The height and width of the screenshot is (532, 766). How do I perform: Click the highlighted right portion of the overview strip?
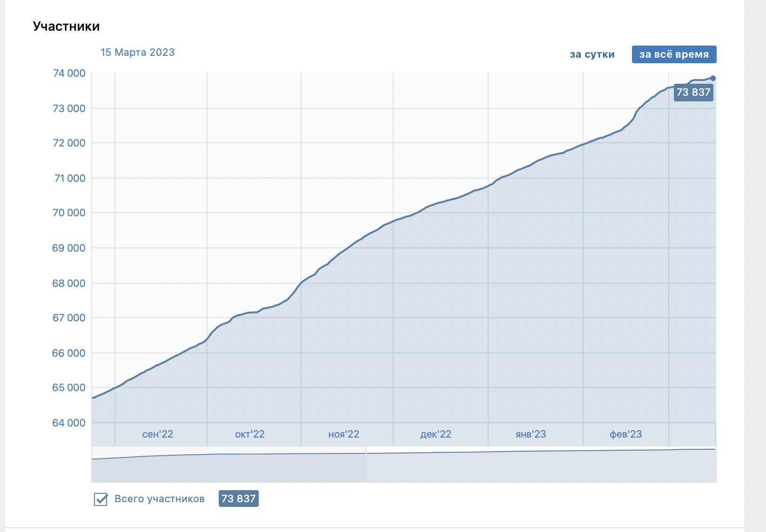[x=541, y=464]
